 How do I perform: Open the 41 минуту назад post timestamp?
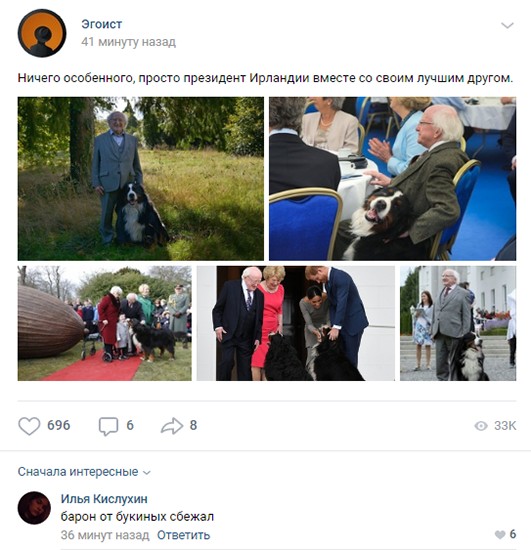pyautogui.click(x=128, y=42)
